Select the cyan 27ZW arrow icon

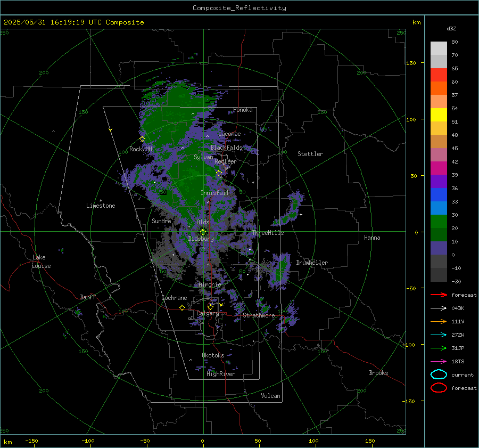click(x=439, y=335)
